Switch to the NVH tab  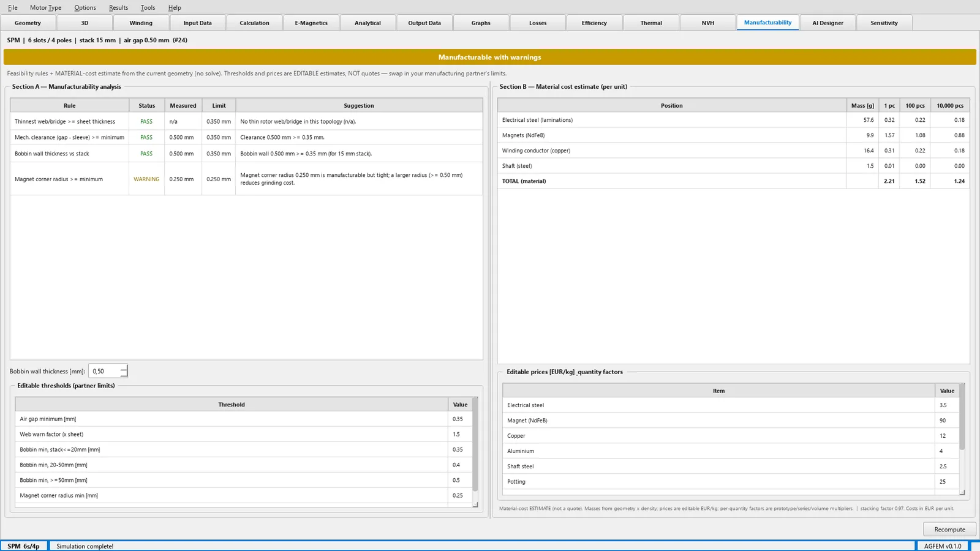coord(708,23)
